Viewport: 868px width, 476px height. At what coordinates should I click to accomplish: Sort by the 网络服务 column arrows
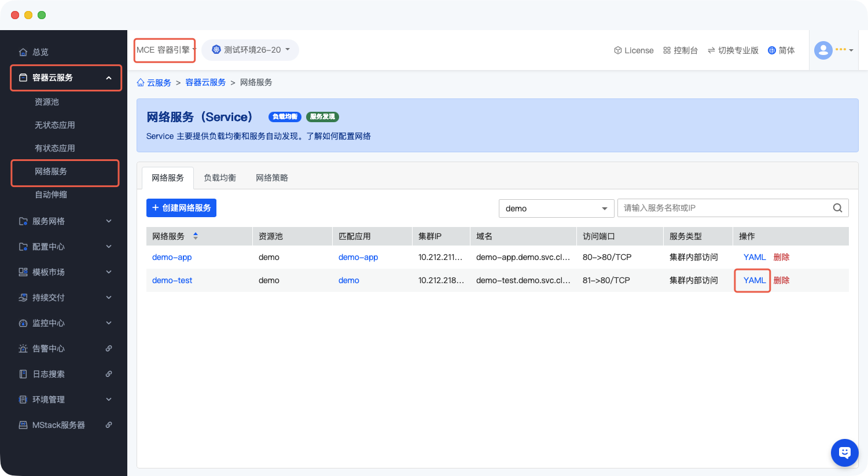196,236
